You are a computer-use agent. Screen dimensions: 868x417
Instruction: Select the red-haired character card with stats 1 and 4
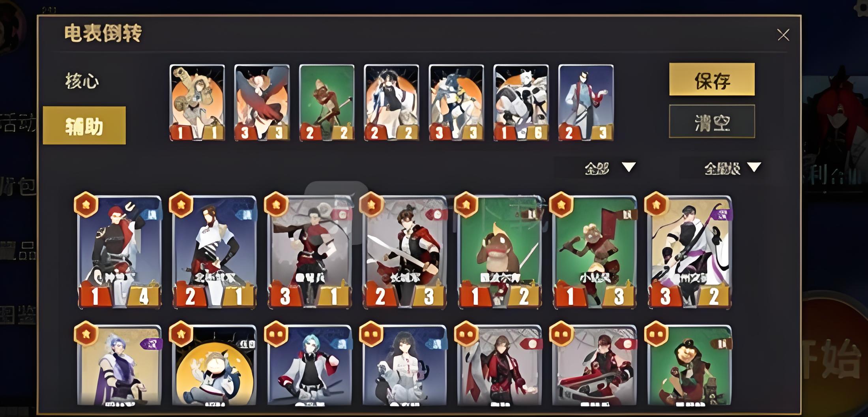pyautogui.click(x=120, y=252)
